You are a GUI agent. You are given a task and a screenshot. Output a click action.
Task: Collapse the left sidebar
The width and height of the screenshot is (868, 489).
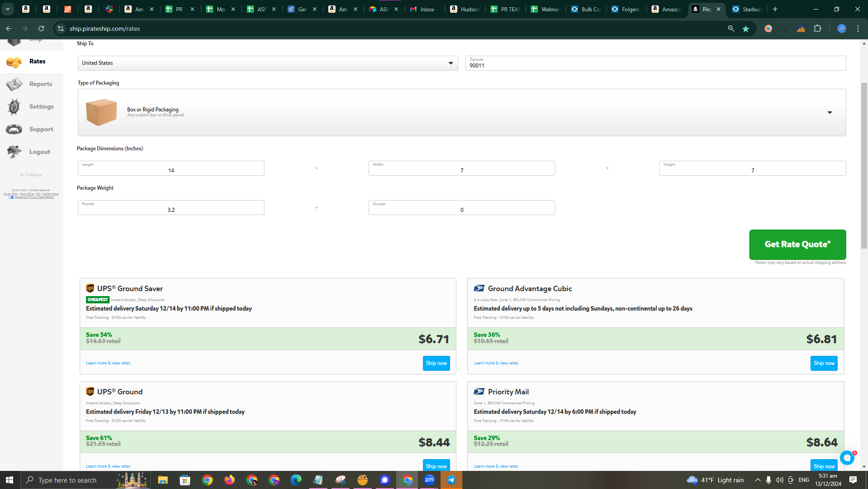pos(31,175)
